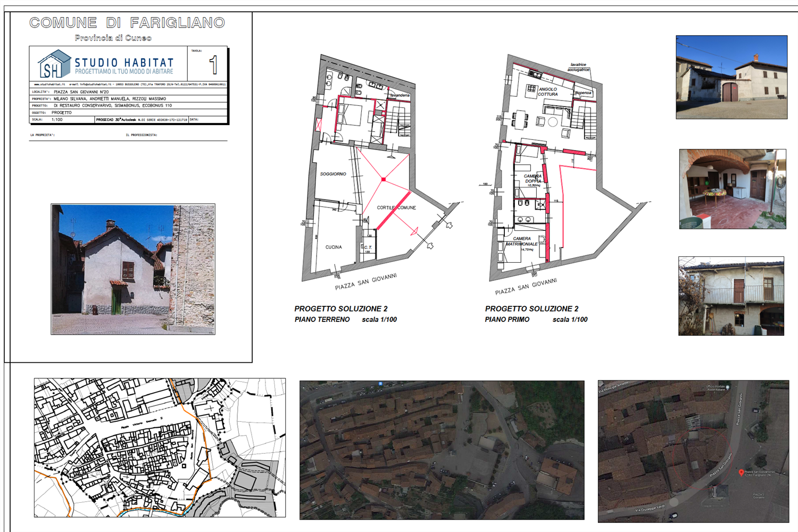Select the red cross marker in Cortile Comune

point(384,179)
